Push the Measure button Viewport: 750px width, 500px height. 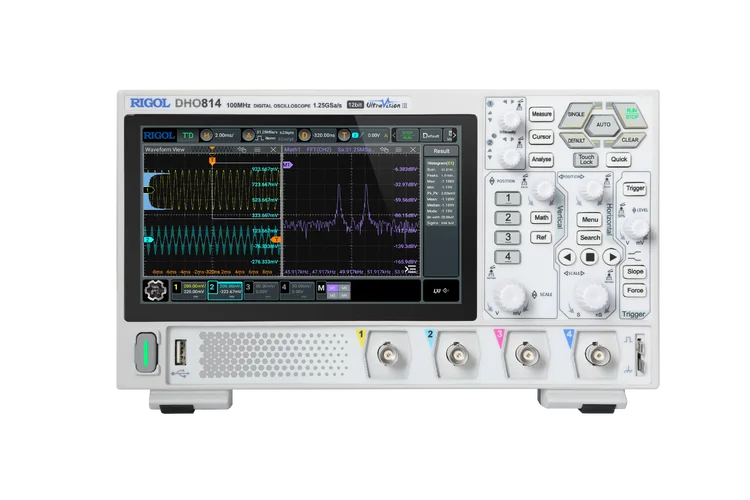click(541, 114)
